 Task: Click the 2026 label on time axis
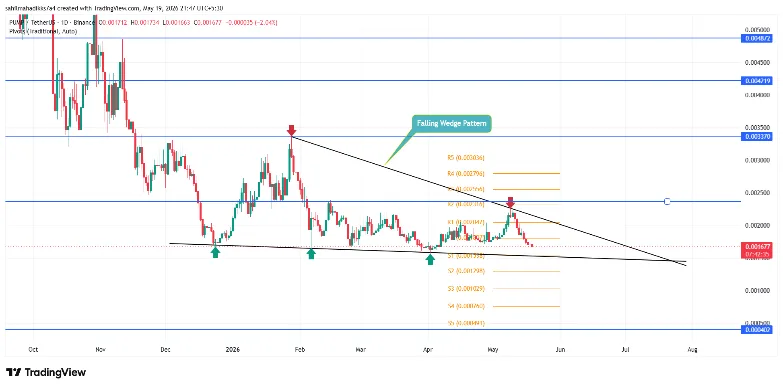tap(233, 350)
